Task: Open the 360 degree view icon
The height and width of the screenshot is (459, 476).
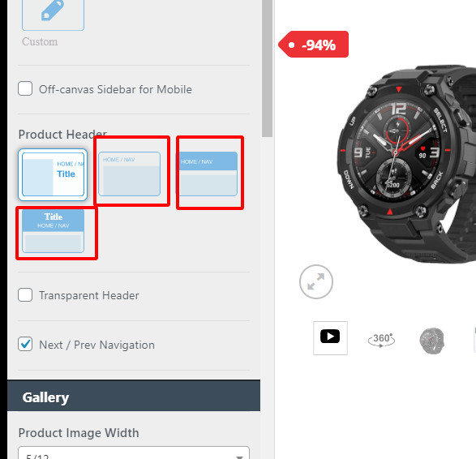Action: click(382, 340)
